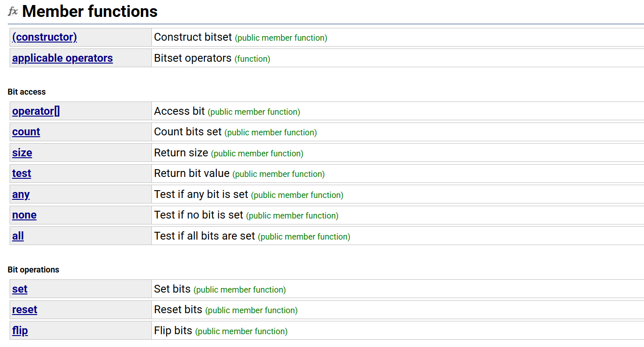Image resolution: width=644 pixels, height=347 pixels.
Task: Open the test function link
Action: (21, 174)
